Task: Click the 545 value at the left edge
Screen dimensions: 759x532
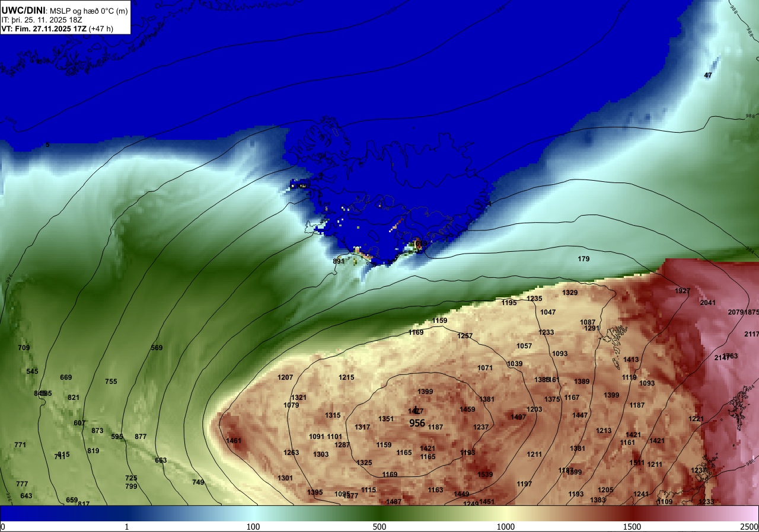Action: pos(32,371)
